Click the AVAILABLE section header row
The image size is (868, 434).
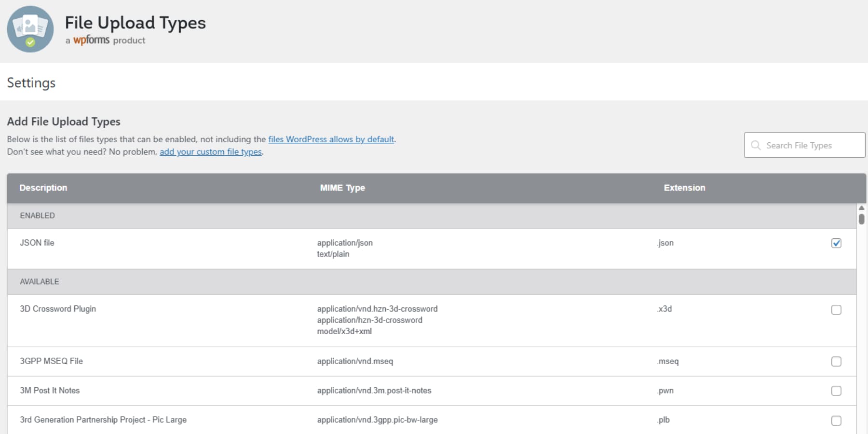(x=40, y=282)
